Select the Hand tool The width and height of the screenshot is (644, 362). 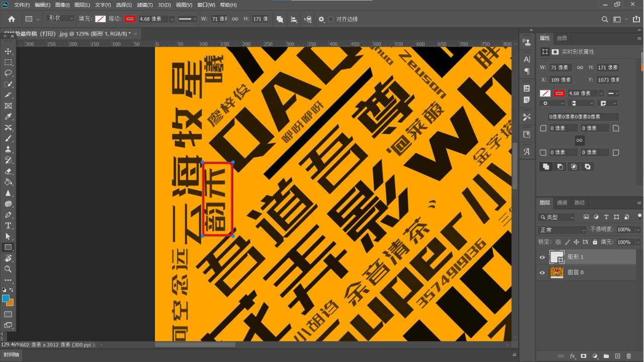click(8, 258)
